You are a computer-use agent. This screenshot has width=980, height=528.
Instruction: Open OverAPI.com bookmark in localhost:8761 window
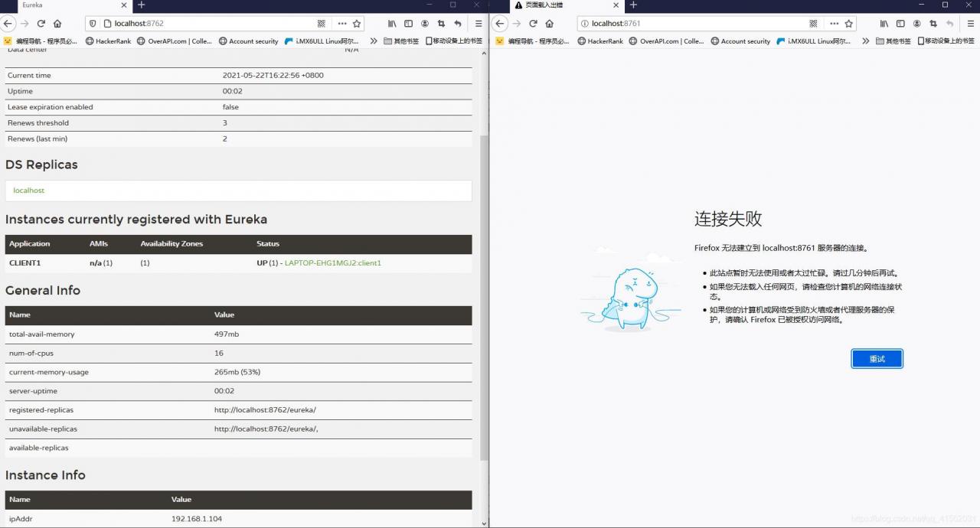pos(667,41)
